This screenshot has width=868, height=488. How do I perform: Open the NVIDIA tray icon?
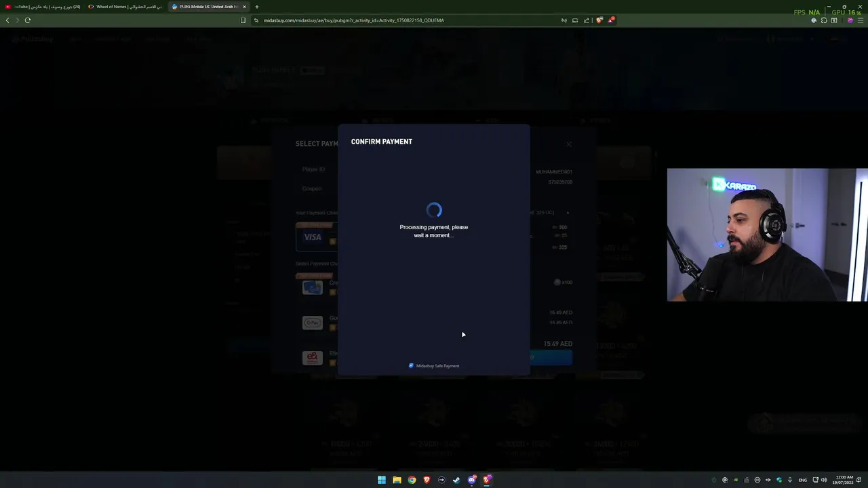pyautogui.click(x=736, y=480)
